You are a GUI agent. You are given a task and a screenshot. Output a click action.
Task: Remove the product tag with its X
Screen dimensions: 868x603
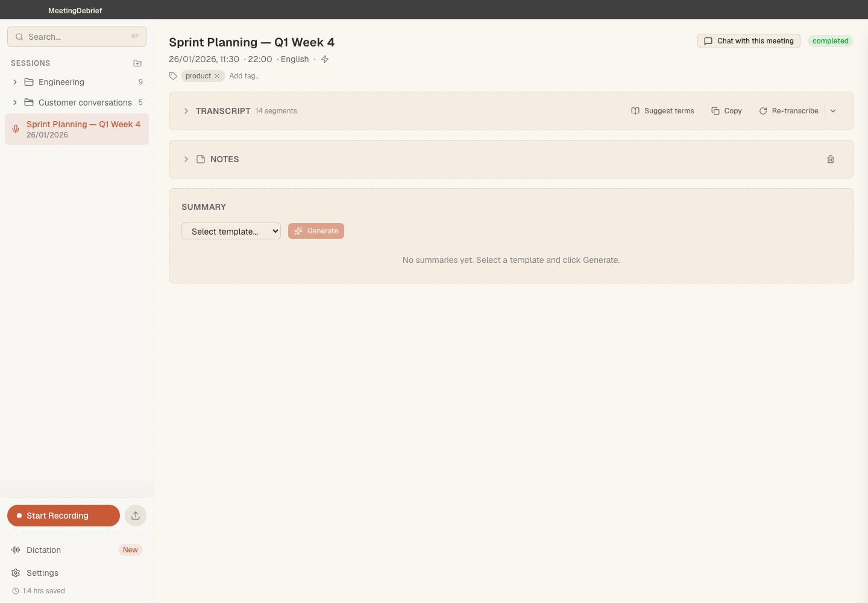click(x=217, y=76)
